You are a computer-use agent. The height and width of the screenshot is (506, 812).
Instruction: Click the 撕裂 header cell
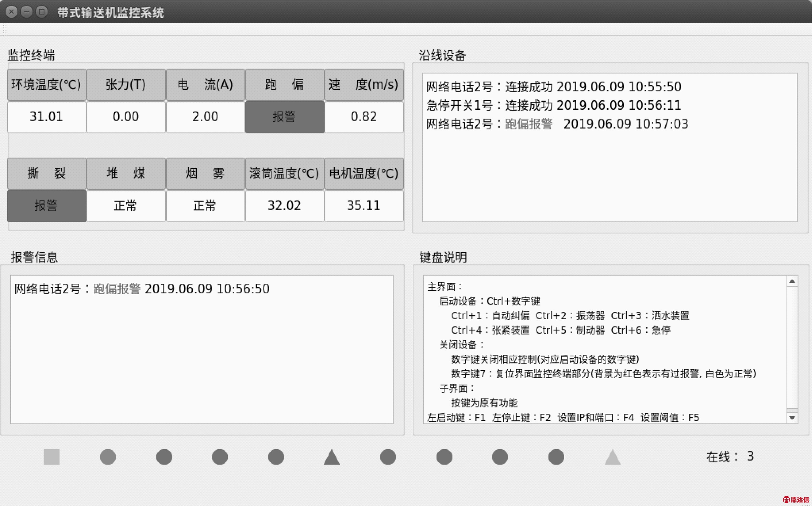(x=46, y=173)
